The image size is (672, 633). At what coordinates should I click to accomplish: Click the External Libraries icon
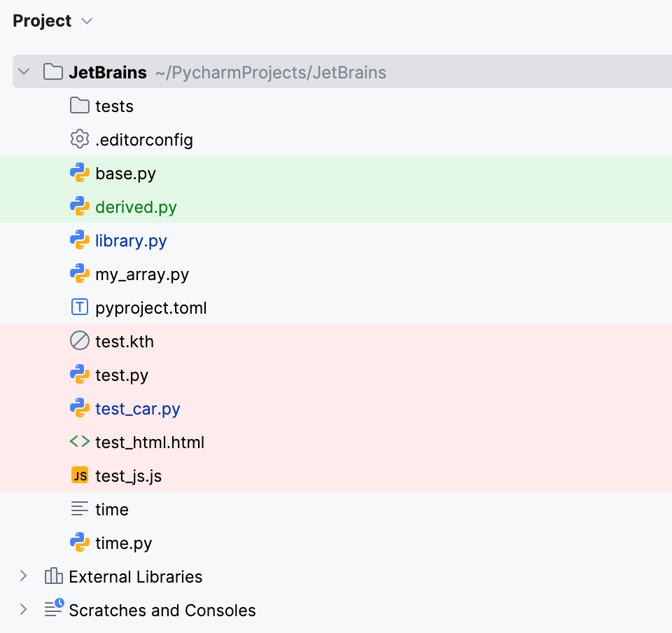click(x=54, y=576)
